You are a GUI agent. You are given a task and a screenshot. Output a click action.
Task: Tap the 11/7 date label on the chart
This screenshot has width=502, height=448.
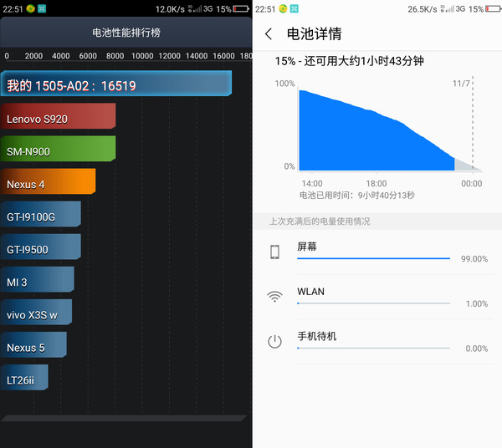(461, 84)
